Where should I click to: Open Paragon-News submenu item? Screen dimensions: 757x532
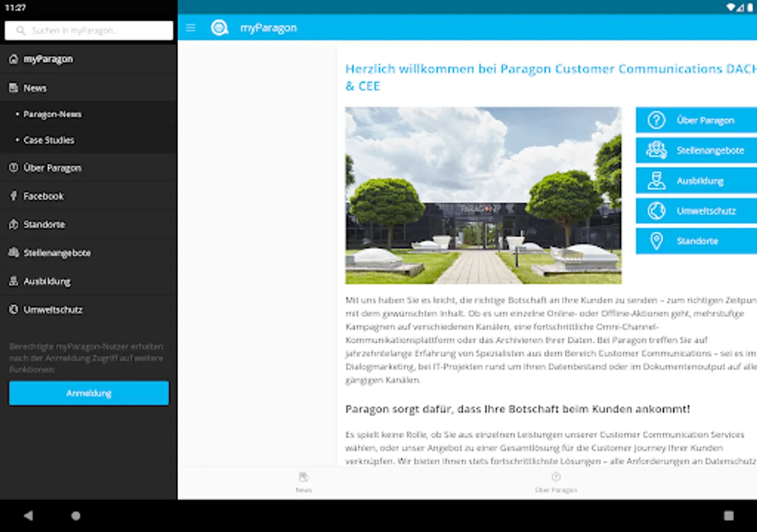(89, 114)
